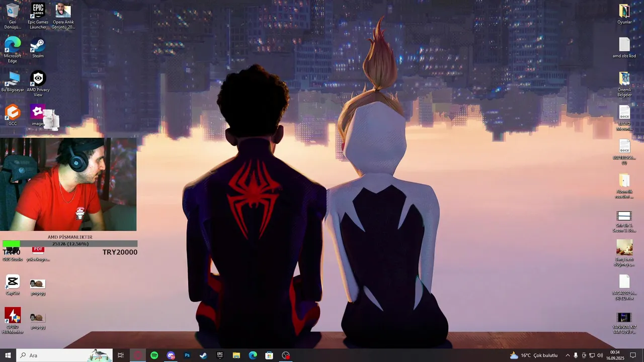Click the microphone tray icon
Screen dimensions: 644x362
pos(576,355)
